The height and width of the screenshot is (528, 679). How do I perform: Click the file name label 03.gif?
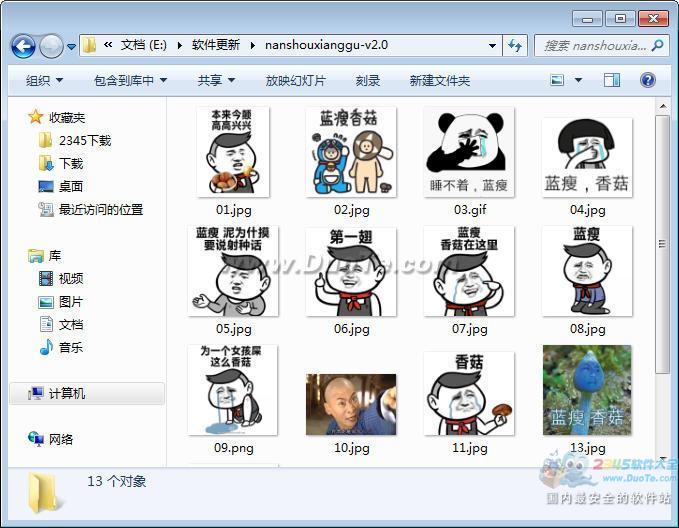470,210
